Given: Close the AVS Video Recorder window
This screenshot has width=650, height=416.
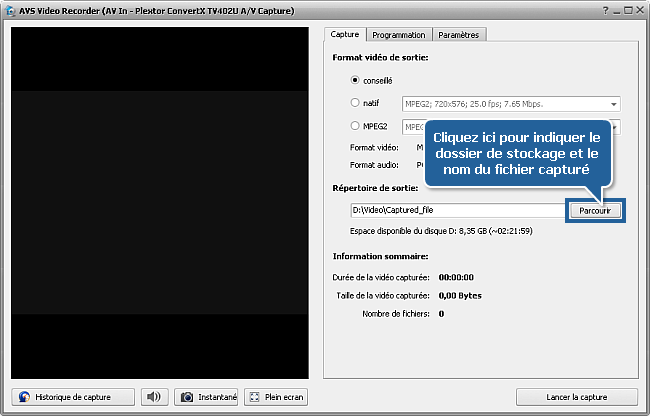Looking at the screenshot, I should coord(640,11).
